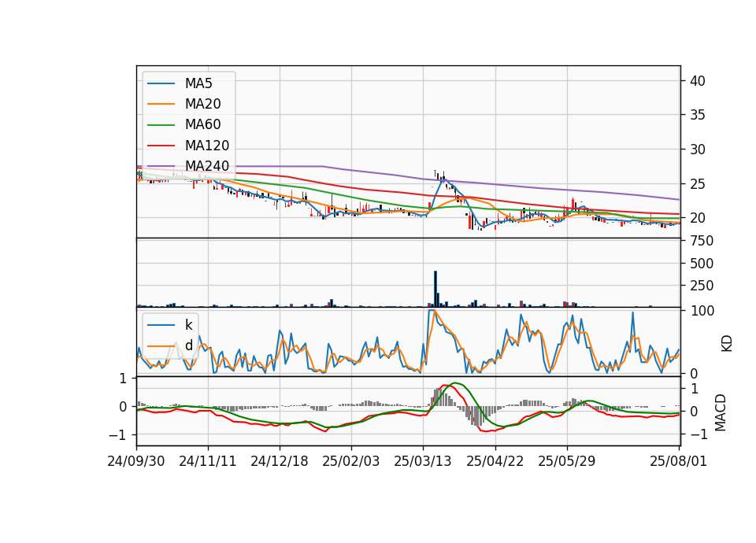
Task: Click the 25/02/03 date label
Action: pyautogui.click(x=351, y=461)
